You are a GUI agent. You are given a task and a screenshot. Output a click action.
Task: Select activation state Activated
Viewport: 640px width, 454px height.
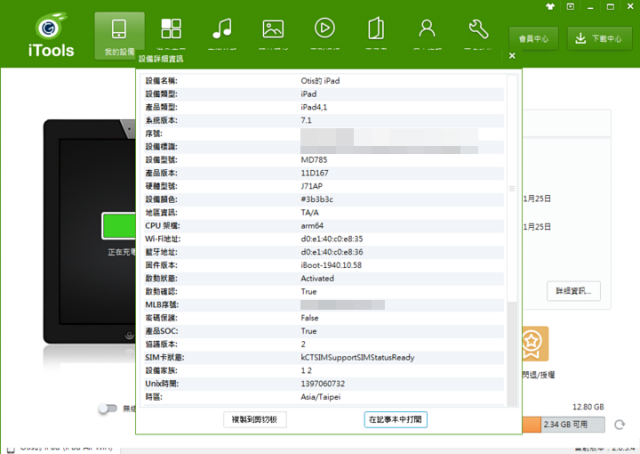(x=318, y=278)
